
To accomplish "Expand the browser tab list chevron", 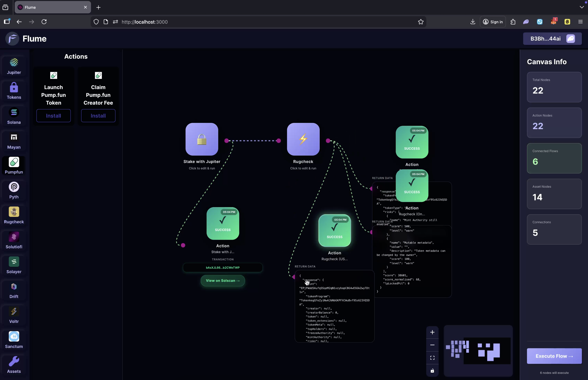I will tap(582, 7).
